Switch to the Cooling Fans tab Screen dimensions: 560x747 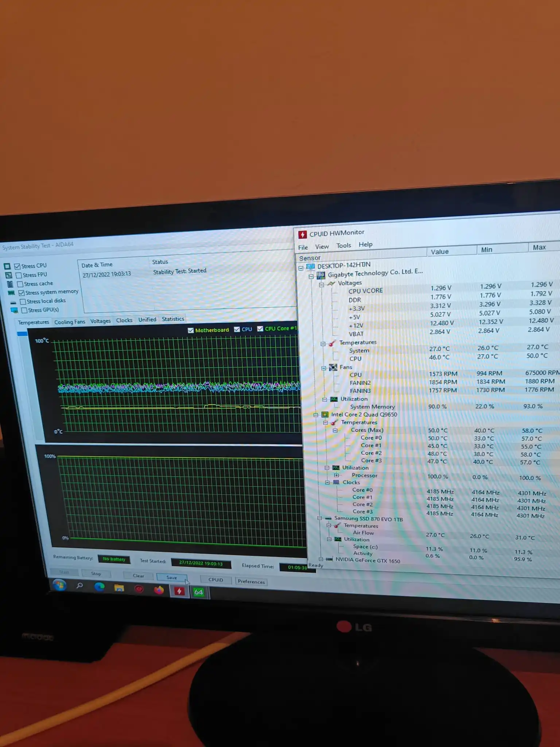tap(70, 322)
